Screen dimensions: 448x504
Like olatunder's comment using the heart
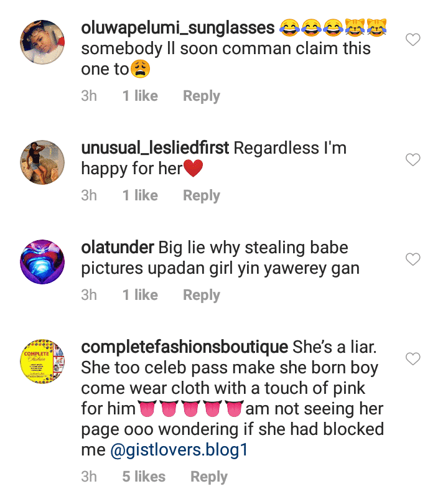point(413,259)
